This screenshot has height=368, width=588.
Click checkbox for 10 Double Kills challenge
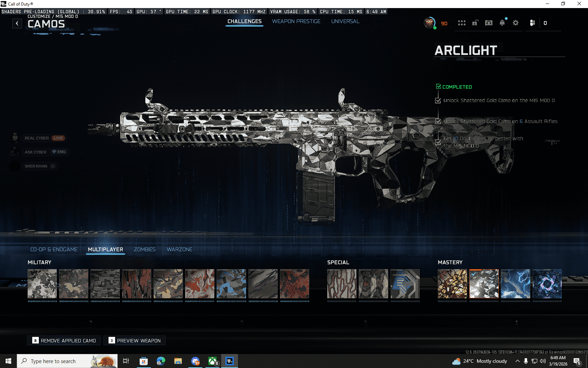pos(438,142)
